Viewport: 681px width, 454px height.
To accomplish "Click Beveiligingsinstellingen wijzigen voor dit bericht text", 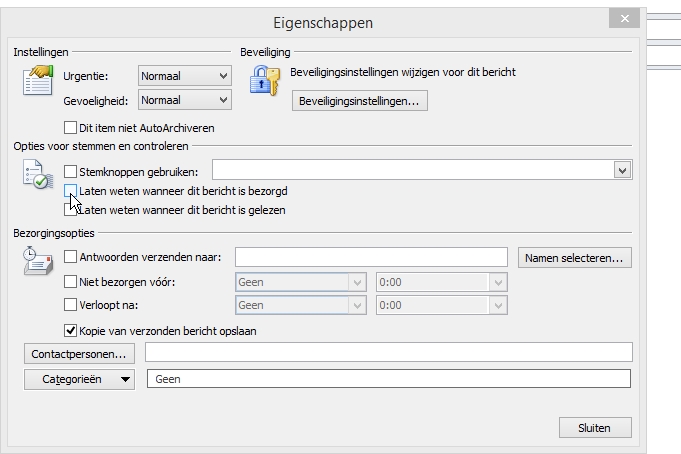I will [403, 72].
